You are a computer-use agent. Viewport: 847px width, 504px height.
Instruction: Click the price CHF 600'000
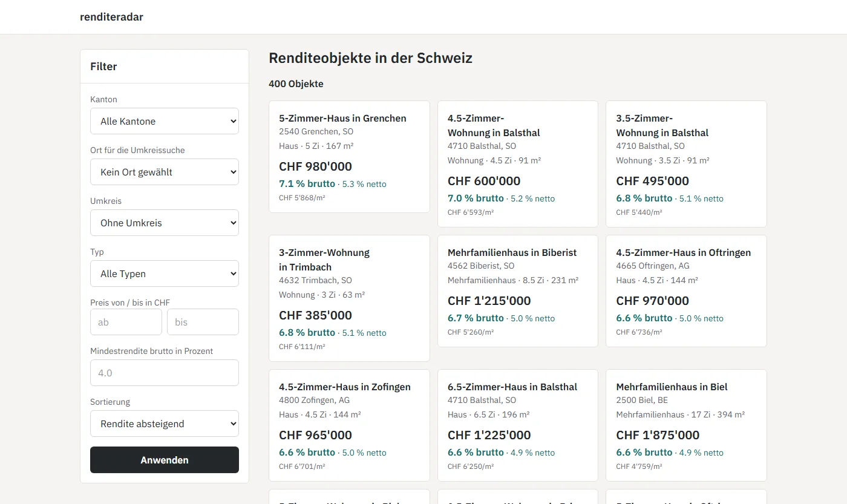[484, 181]
